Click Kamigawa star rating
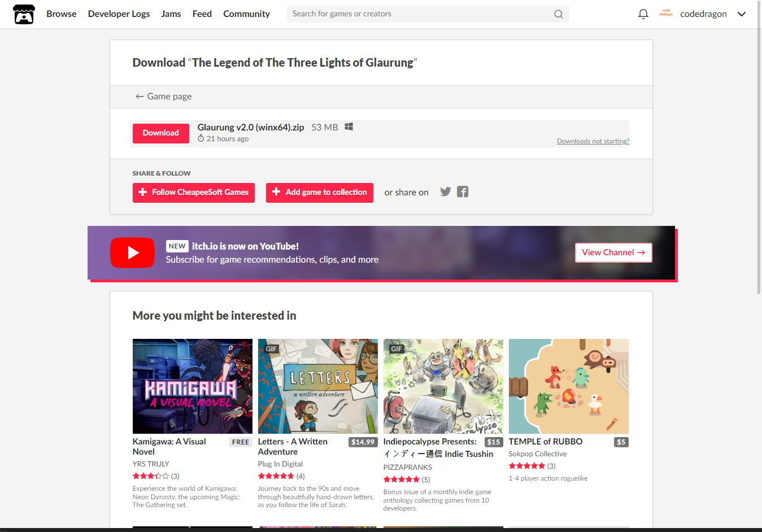762x532 pixels. point(151,476)
